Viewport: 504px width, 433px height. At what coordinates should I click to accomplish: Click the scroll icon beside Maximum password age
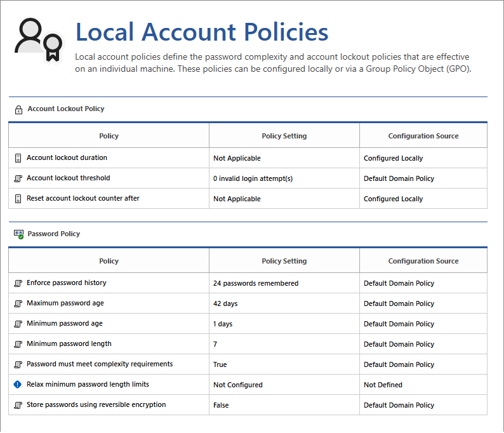18,303
